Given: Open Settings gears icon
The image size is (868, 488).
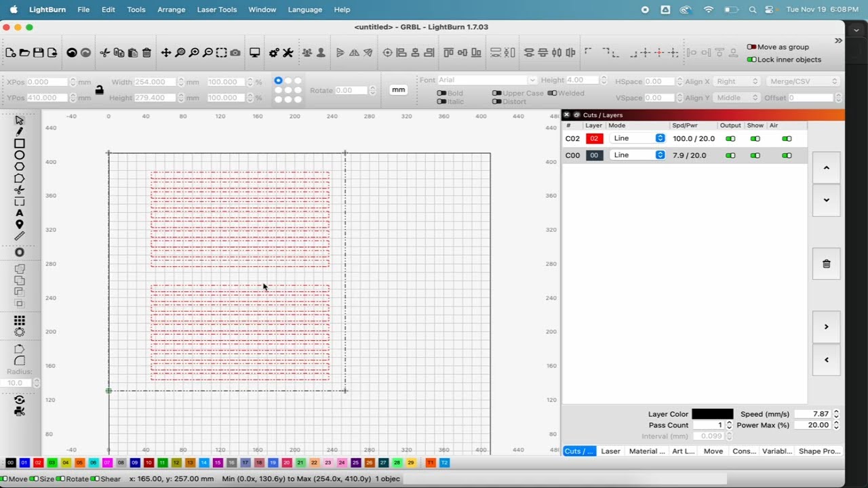Looking at the screenshot, I should point(274,53).
